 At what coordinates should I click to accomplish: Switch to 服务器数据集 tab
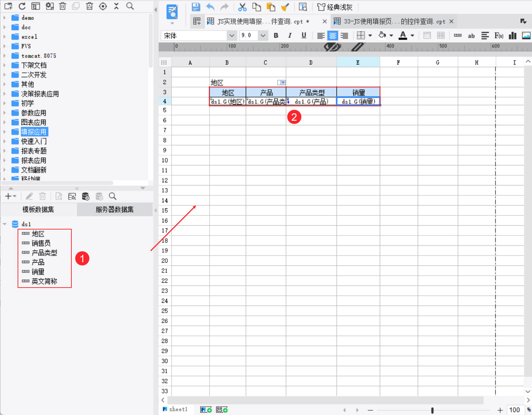point(115,209)
